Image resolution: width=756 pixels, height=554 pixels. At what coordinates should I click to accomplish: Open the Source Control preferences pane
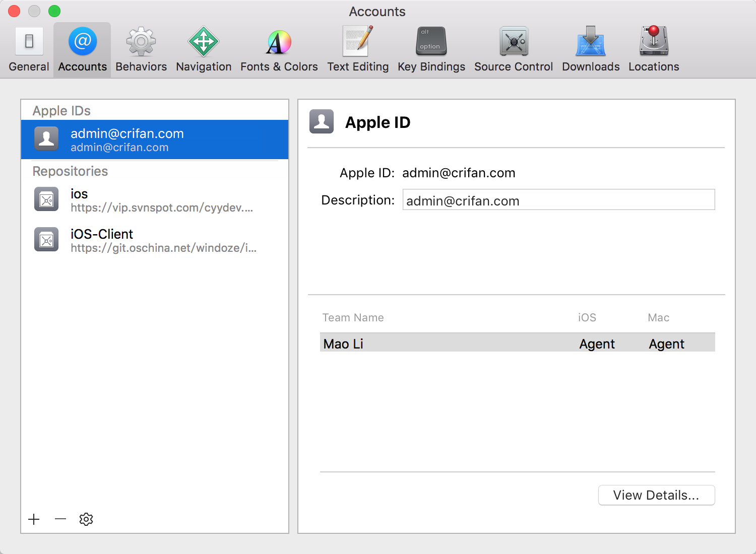[x=514, y=49]
